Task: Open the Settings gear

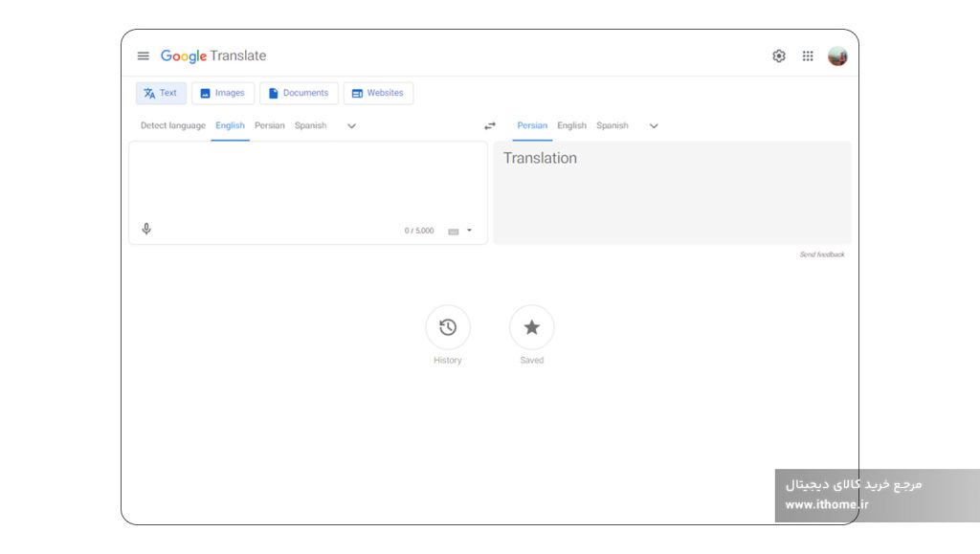Action: click(x=779, y=56)
